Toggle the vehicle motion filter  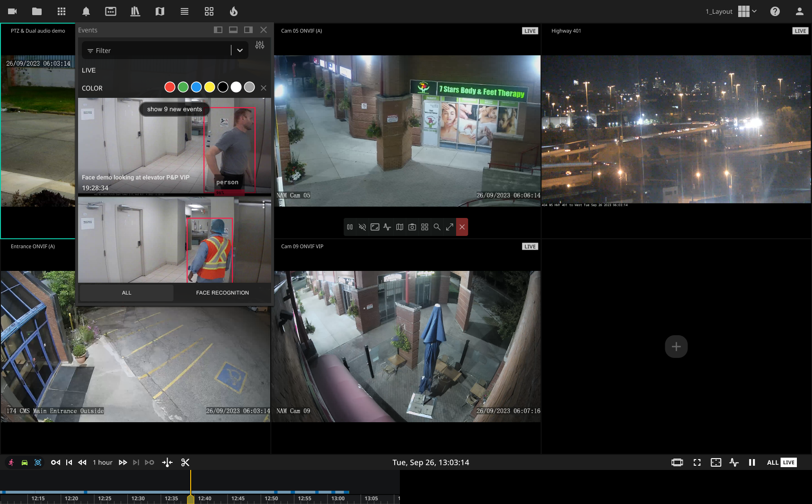[x=24, y=462]
